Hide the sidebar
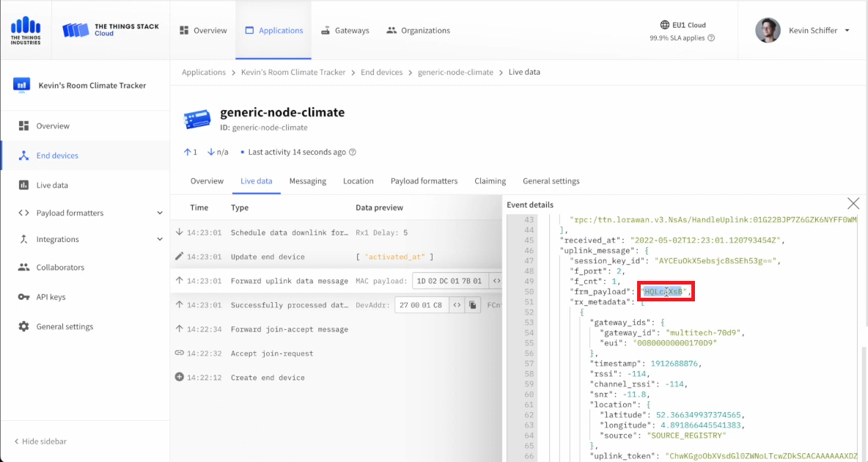Viewport: 868px width, 462px height. tap(40, 441)
